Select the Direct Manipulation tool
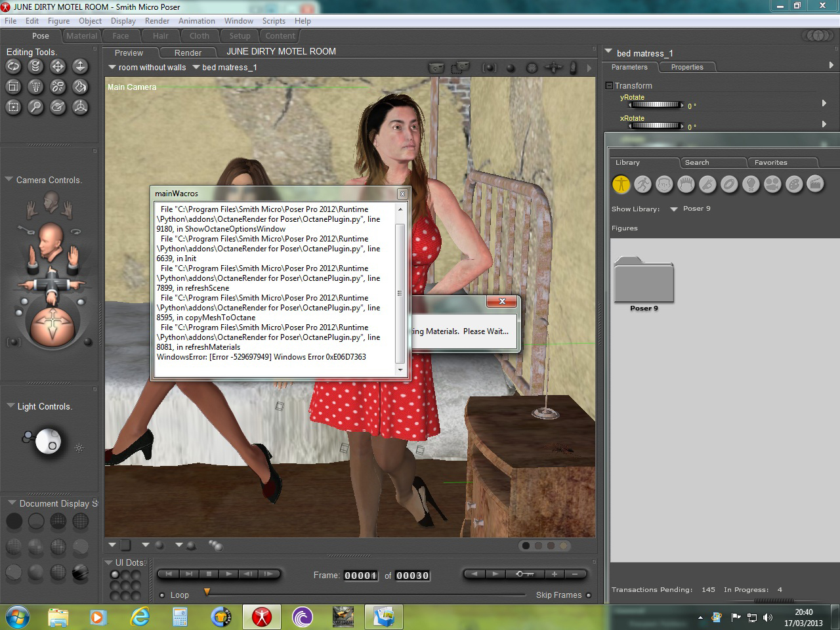Image resolution: width=840 pixels, height=630 pixels. coord(80,107)
